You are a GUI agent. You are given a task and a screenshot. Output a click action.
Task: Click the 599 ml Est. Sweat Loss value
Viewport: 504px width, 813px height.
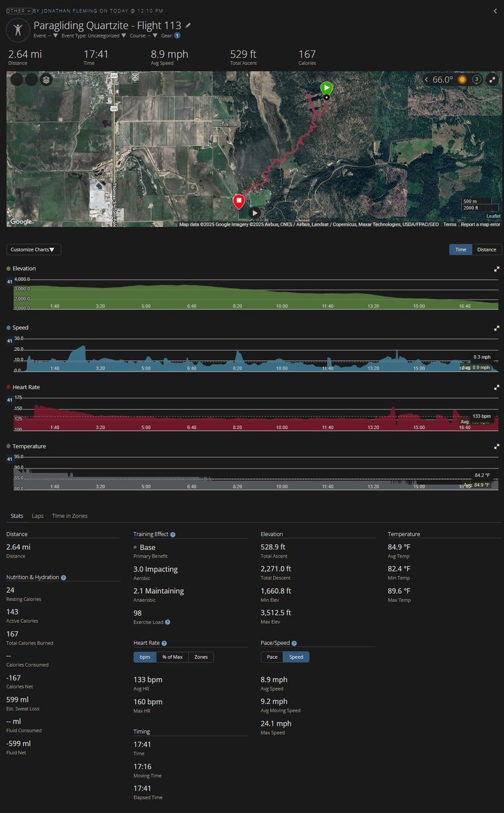point(18,699)
